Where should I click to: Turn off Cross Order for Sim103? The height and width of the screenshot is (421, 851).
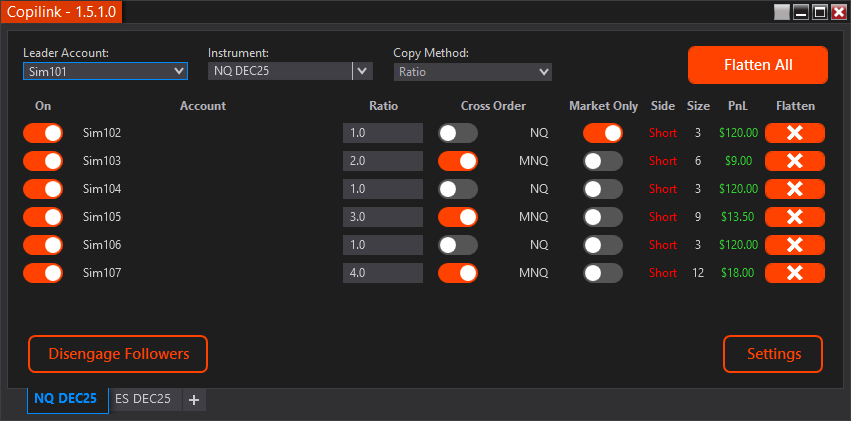[457, 161]
